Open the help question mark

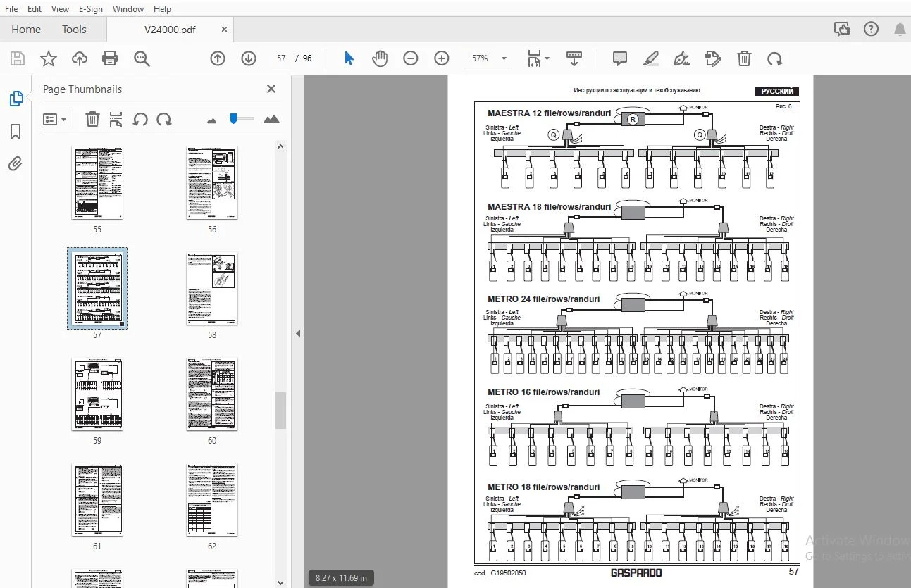click(x=872, y=29)
